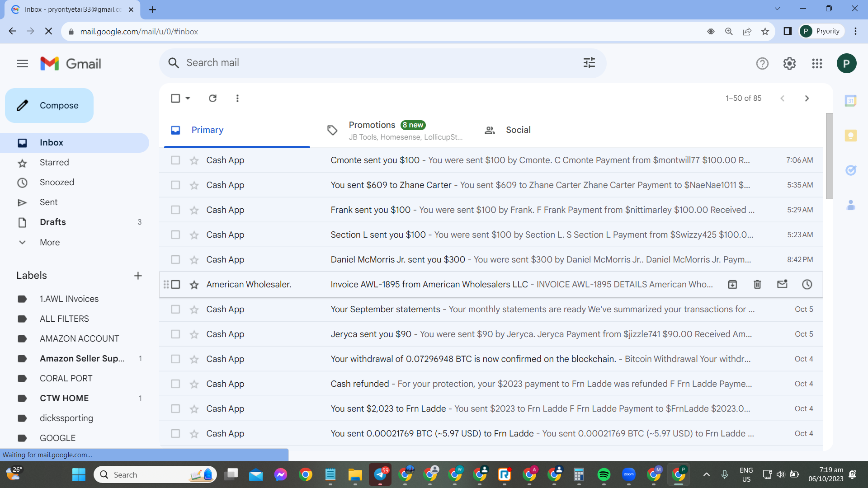Open Gmail Settings gear icon

tap(789, 64)
